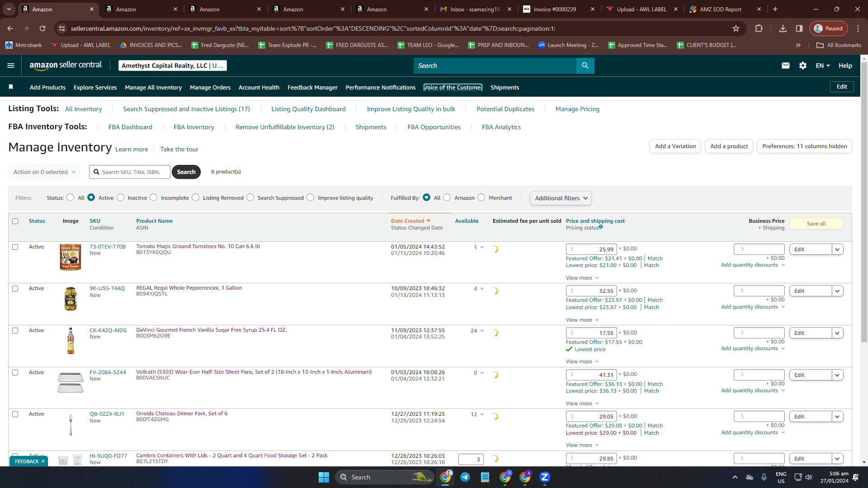Open the Action on 0 selected dropdown
Viewport: 868px width, 488px height.
pyautogui.click(x=44, y=172)
